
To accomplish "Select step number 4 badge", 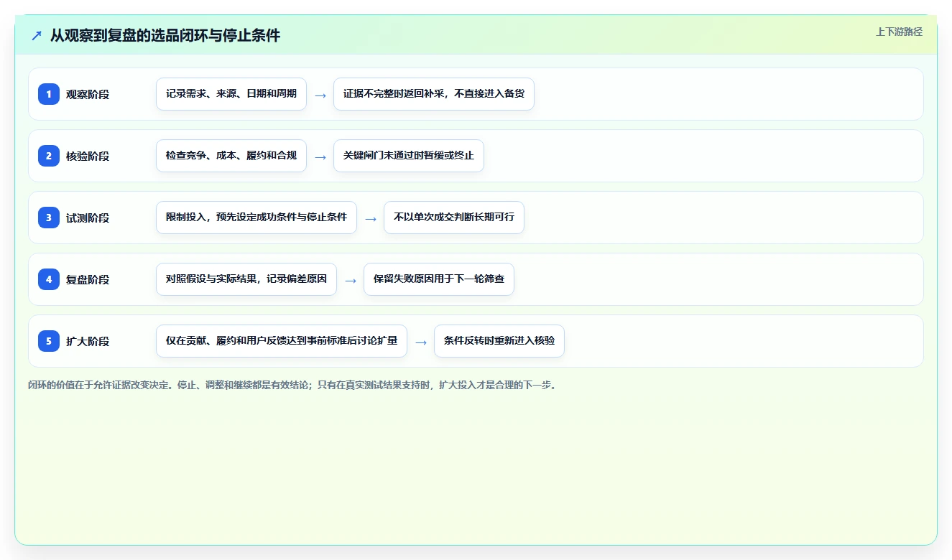I will point(49,279).
